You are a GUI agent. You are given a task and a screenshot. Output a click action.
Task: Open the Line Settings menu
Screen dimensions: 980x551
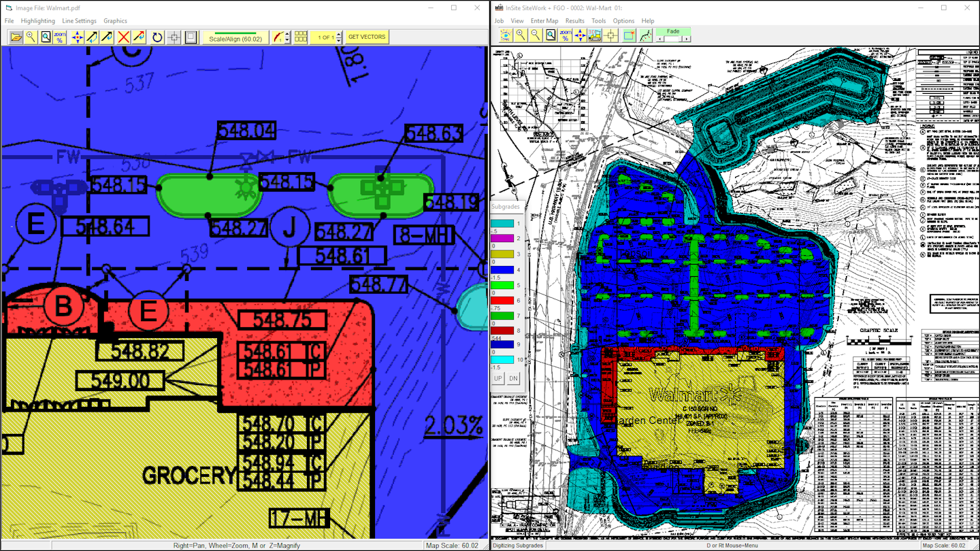[79, 21]
